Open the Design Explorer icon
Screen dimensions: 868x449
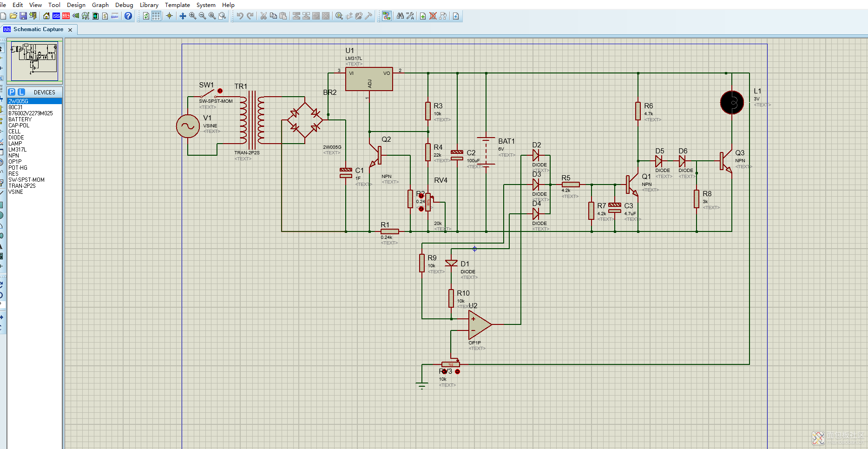click(95, 16)
